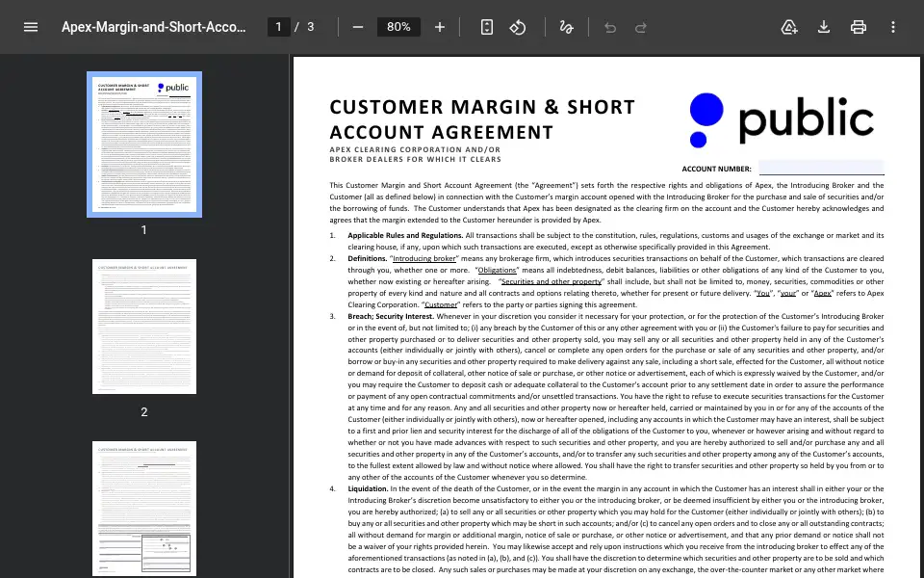Click the subtitle APEX CLEARING CORPORATION AND/OR

415,150
